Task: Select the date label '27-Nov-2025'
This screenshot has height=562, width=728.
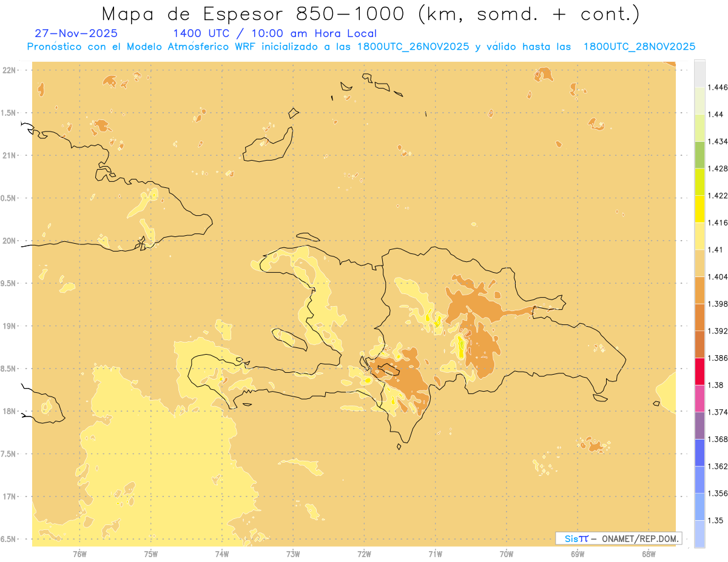Action: [76, 33]
